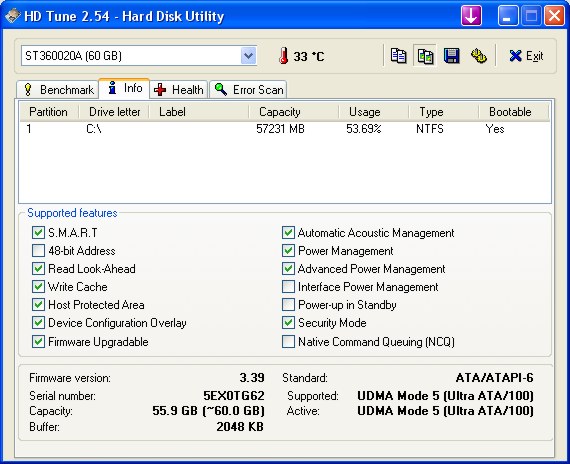Toggle the Host Protected Area checkbox
Viewport: 570px width, 464px height.
click(38, 305)
